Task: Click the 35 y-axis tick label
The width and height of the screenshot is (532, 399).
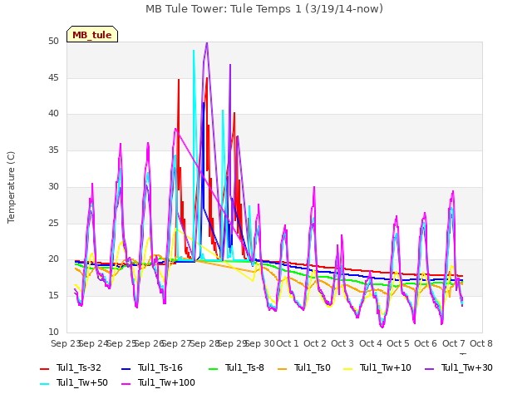Action: click(53, 150)
